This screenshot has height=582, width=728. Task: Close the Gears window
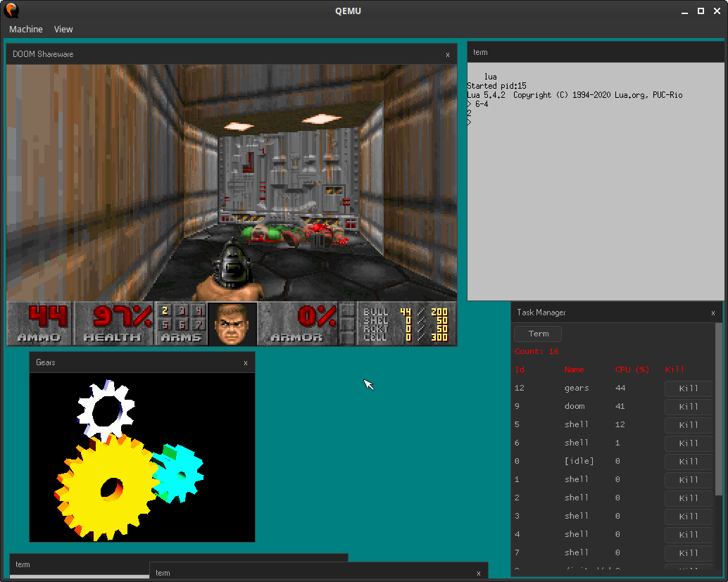click(x=246, y=363)
